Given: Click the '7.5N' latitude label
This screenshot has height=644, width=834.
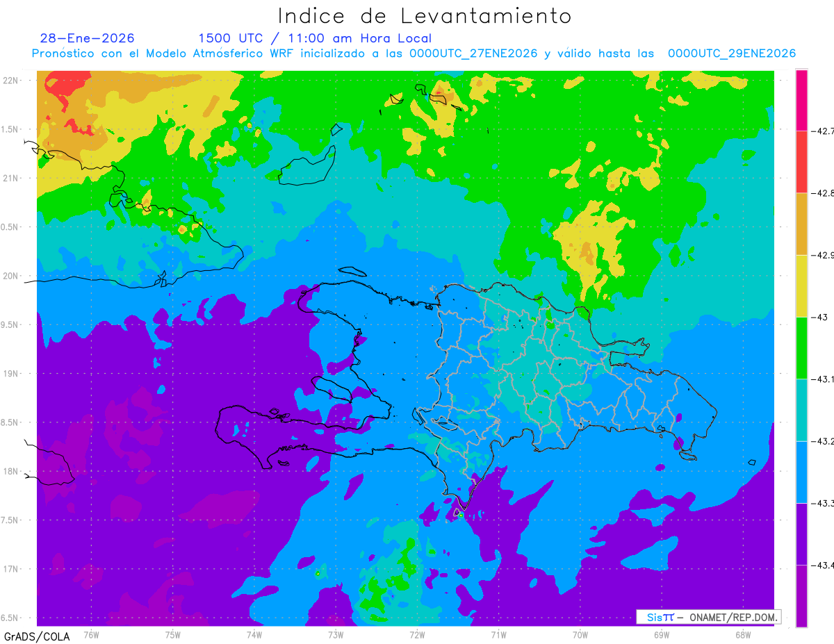Looking at the screenshot, I should [x=10, y=520].
